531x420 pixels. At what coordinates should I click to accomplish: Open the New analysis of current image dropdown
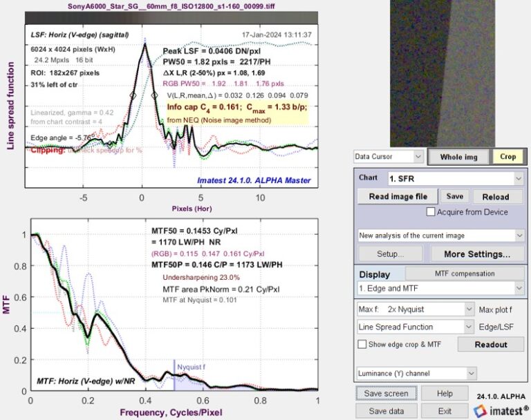point(441,235)
